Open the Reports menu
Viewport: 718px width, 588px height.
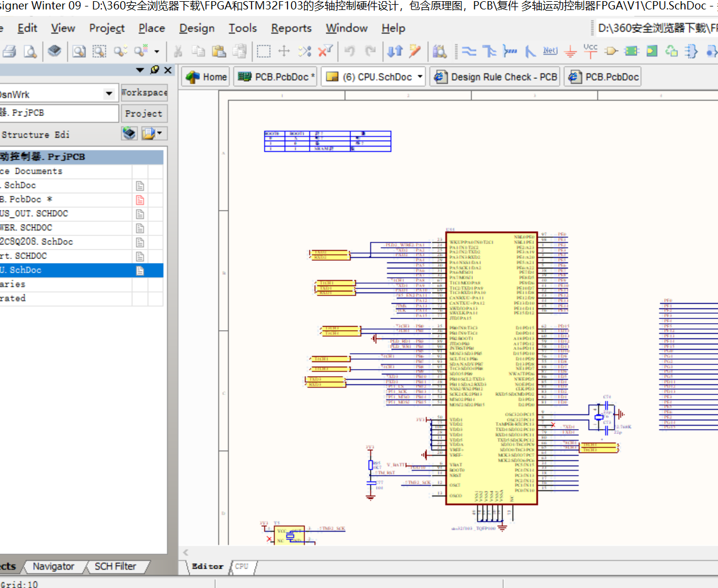click(292, 28)
